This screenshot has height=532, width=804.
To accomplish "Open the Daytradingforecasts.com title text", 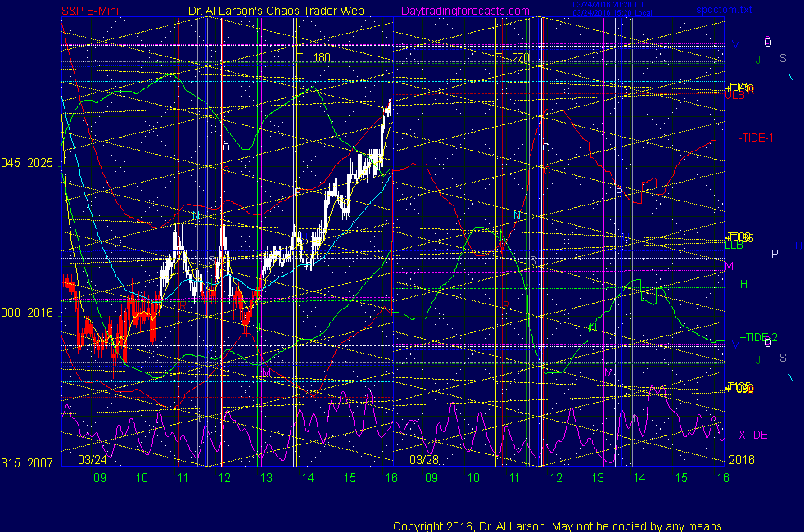I will click(465, 11).
